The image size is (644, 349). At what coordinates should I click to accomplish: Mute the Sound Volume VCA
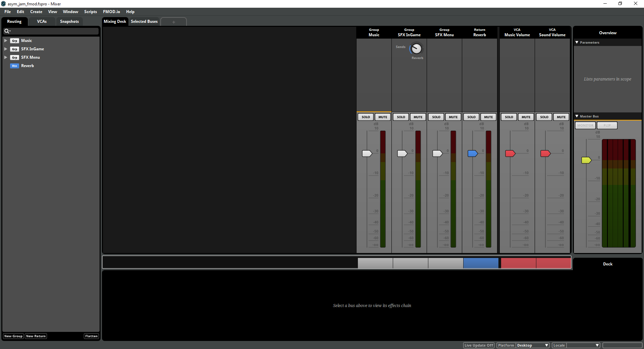coord(561,117)
